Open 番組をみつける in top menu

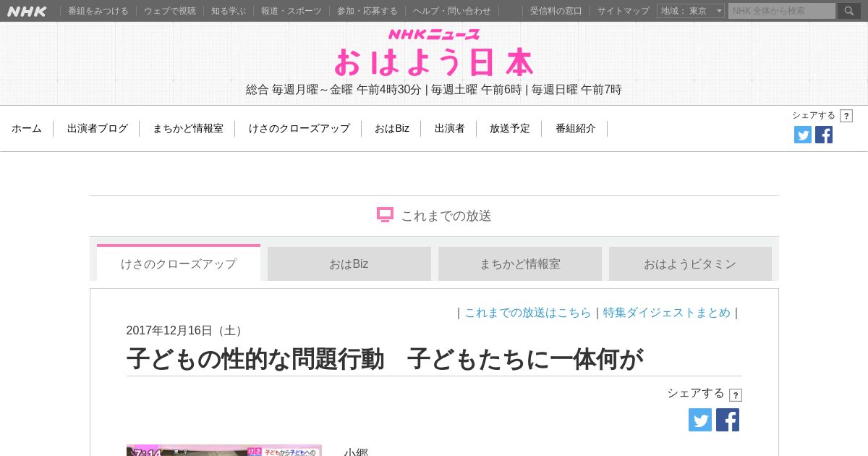tap(98, 11)
